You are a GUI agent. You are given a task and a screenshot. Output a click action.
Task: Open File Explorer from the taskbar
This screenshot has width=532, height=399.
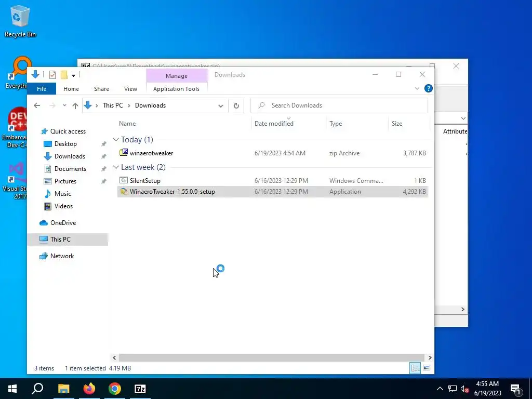pyautogui.click(x=63, y=389)
